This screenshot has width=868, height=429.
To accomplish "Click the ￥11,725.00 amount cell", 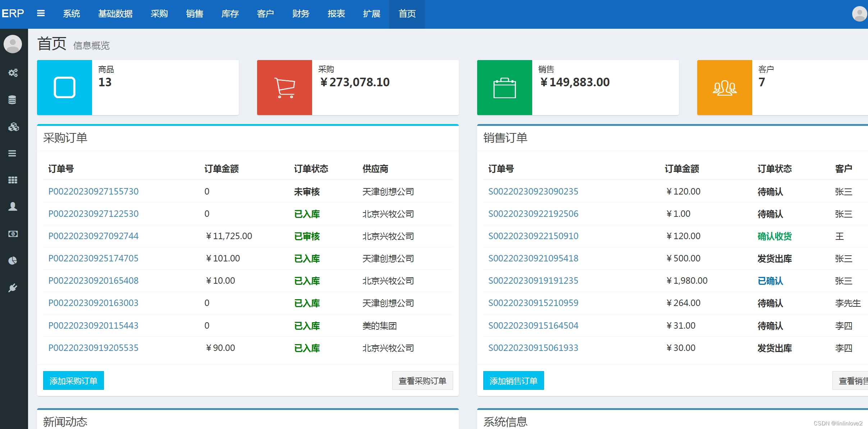I will tap(228, 236).
